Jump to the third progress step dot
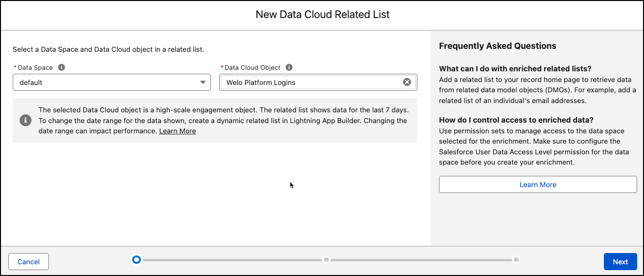This screenshot has height=276, width=644. pos(516,259)
